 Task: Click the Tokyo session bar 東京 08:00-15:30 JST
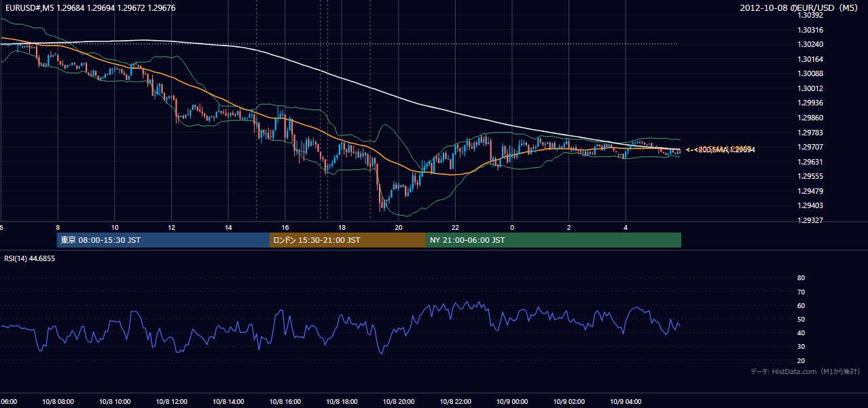(164, 240)
